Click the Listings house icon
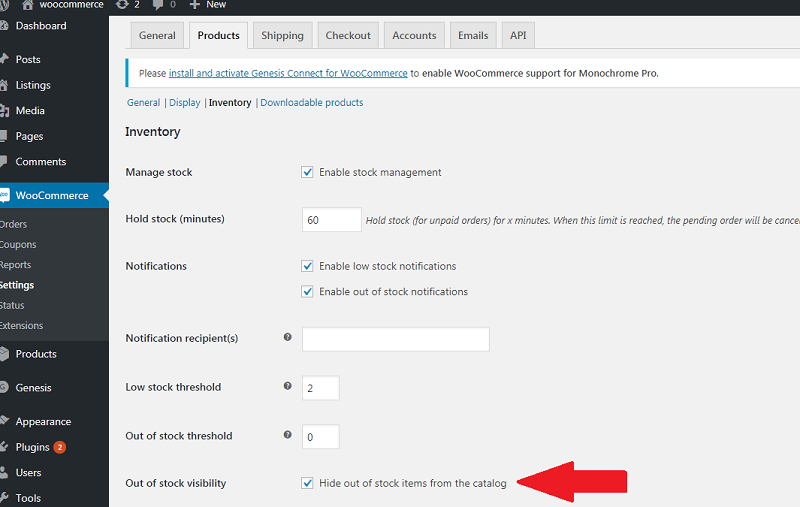The height and width of the screenshot is (507, 800). 4,85
